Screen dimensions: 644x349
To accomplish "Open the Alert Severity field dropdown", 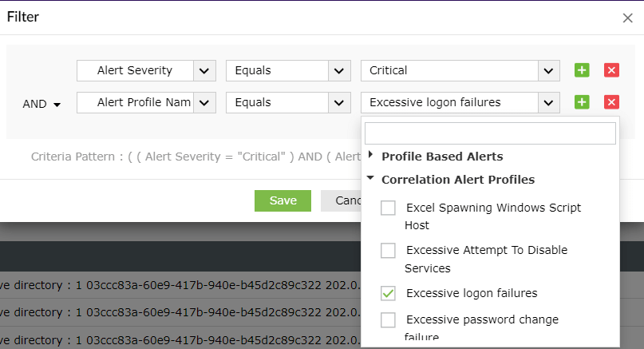I will tap(205, 70).
